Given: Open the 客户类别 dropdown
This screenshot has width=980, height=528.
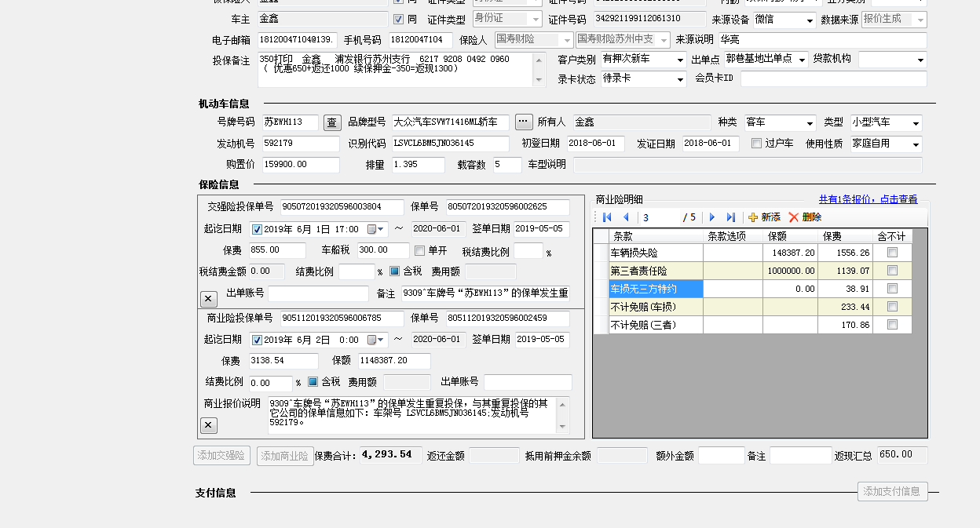Looking at the screenshot, I should click(x=679, y=60).
